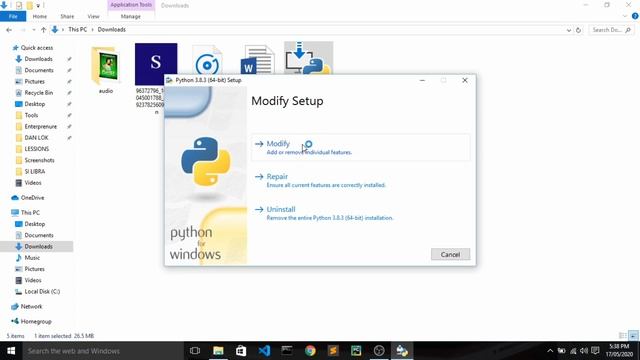Open Pictures under This PC
The image size is (640, 360).
(x=34, y=269)
